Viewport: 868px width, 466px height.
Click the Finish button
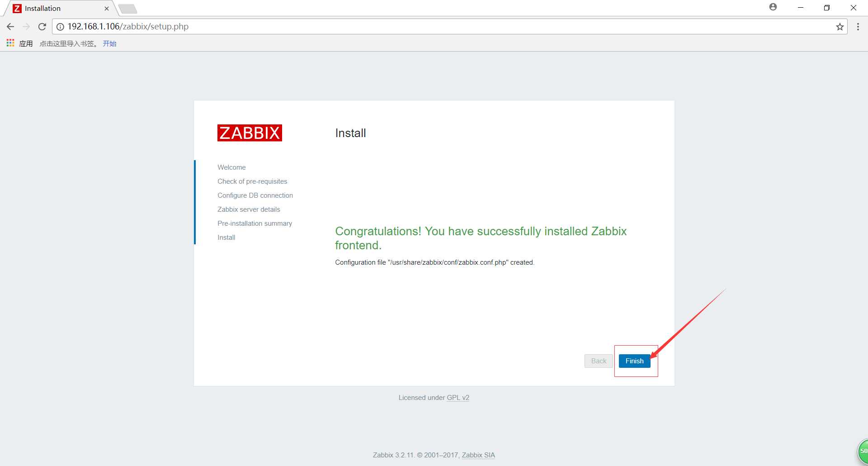click(x=634, y=361)
